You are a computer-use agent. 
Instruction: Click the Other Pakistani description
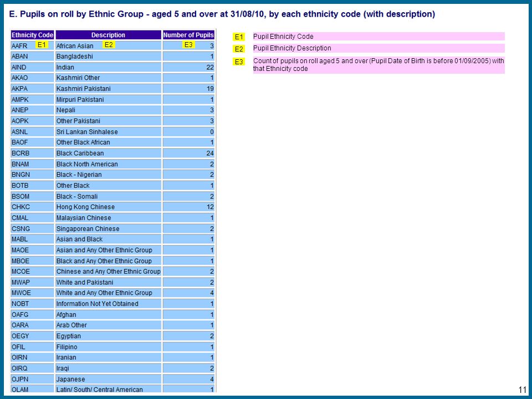pyautogui.click(x=108, y=121)
